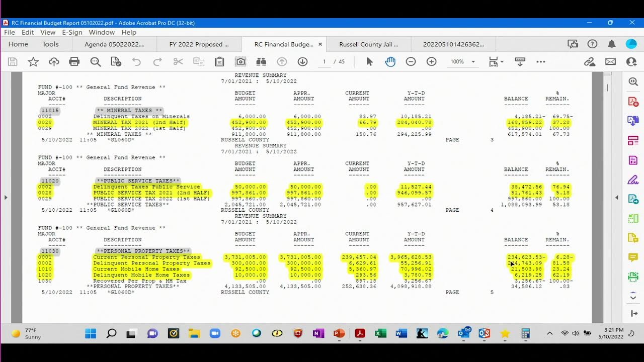Image resolution: width=644 pixels, height=362 pixels.
Task: Open the zoom level dropdown
Action: [x=473, y=62]
